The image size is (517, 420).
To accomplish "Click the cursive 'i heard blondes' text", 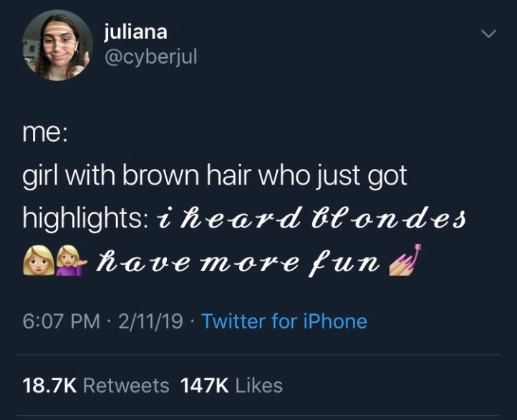I will (311, 219).
